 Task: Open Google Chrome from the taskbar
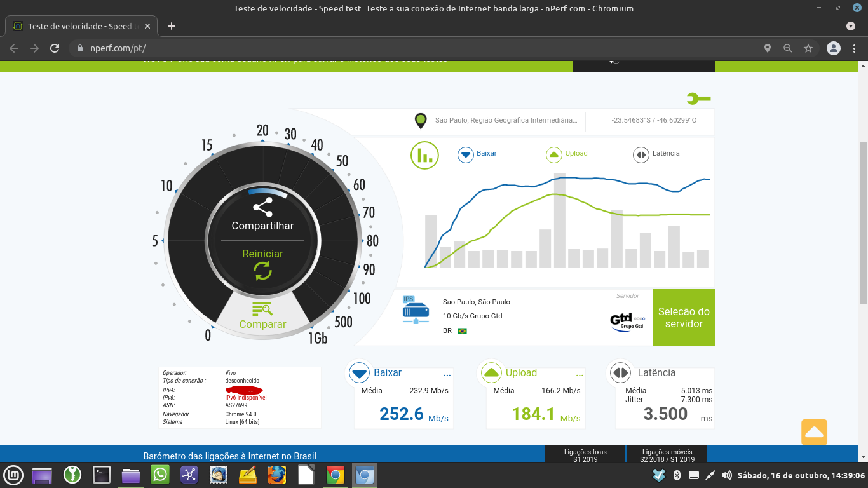pyautogui.click(x=336, y=475)
